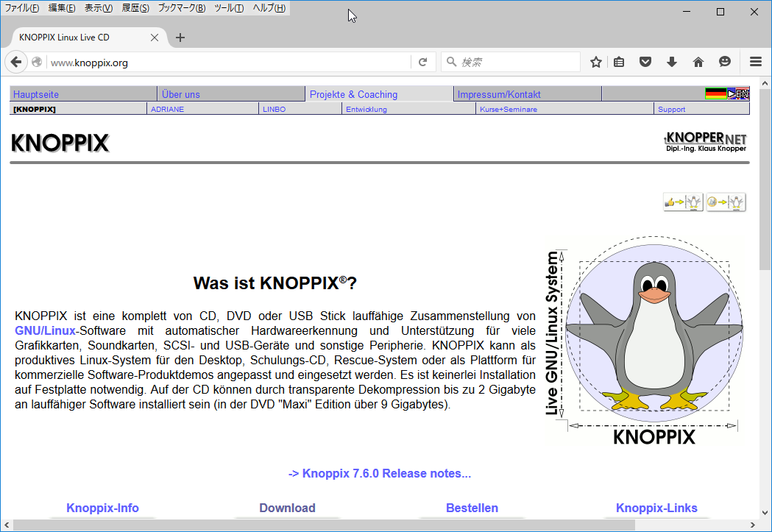Viewport: 772px width, 532px height.
Task: Click the thumbs-up penguin icon
Action: click(x=684, y=202)
